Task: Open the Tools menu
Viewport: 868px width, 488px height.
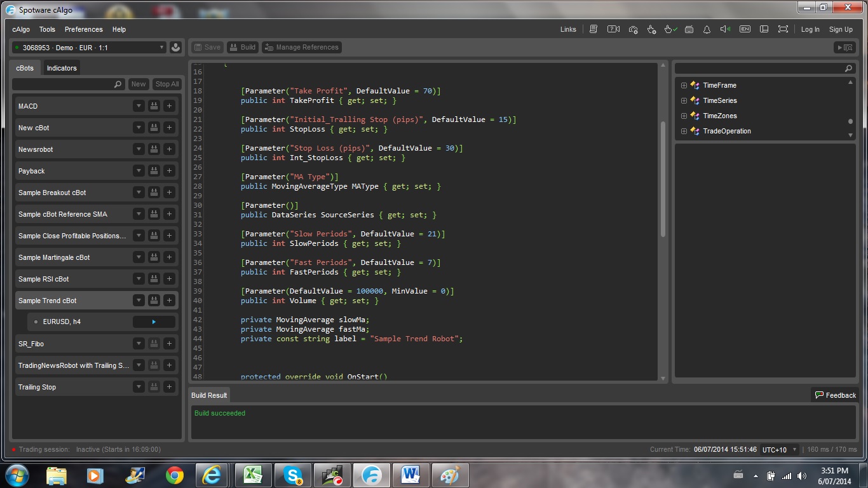Action: click(x=47, y=29)
